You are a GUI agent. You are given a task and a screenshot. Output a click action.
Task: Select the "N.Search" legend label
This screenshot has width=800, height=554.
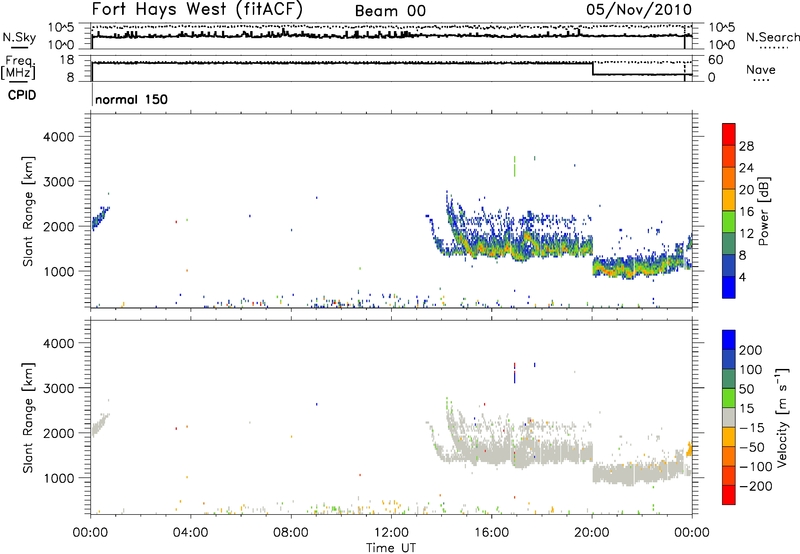tap(773, 37)
